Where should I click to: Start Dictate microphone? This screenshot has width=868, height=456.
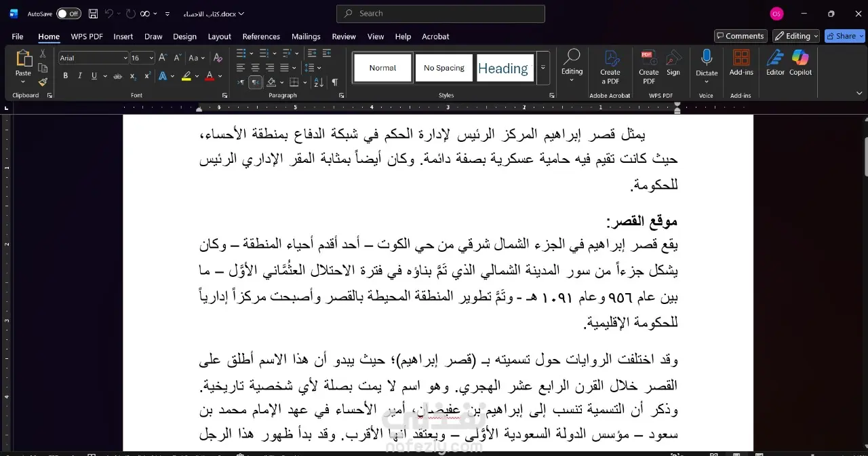tap(707, 58)
